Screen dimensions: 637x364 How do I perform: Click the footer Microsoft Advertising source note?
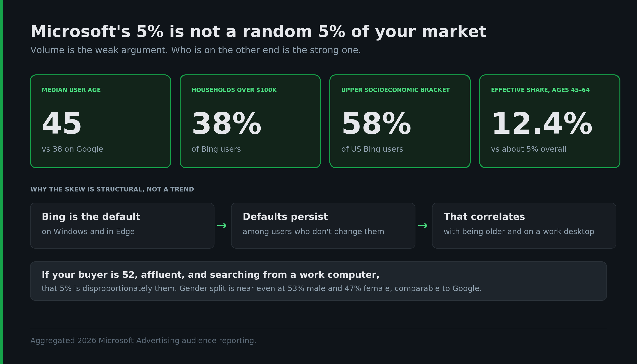click(143, 341)
